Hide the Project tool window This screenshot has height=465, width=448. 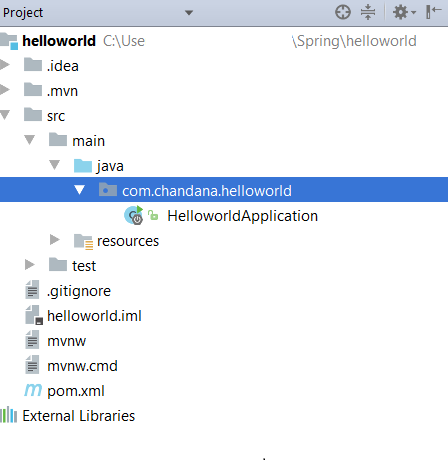click(x=434, y=12)
